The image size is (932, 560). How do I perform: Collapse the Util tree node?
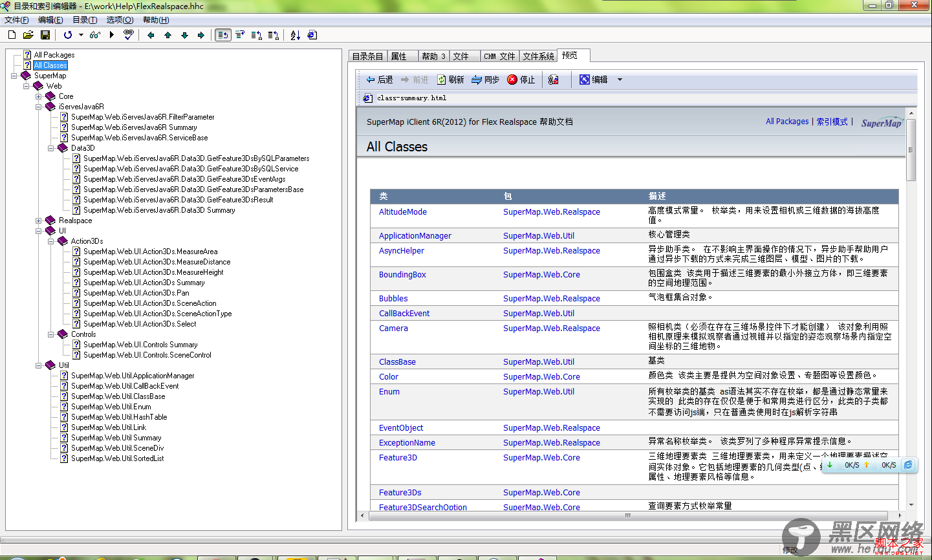(39, 365)
